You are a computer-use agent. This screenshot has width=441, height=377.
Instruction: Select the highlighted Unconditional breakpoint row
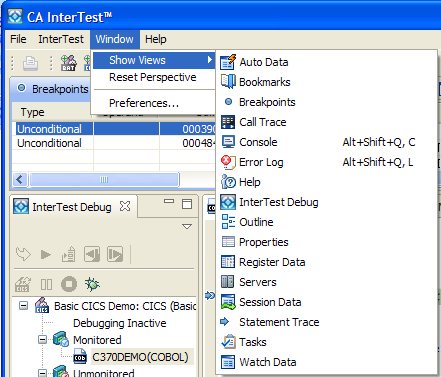pyautogui.click(x=113, y=129)
